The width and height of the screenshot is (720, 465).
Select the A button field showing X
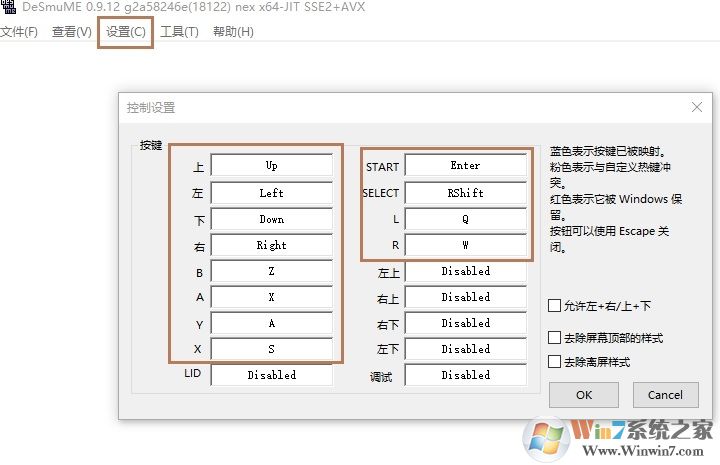pyautogui.click(x=271, y=297)
